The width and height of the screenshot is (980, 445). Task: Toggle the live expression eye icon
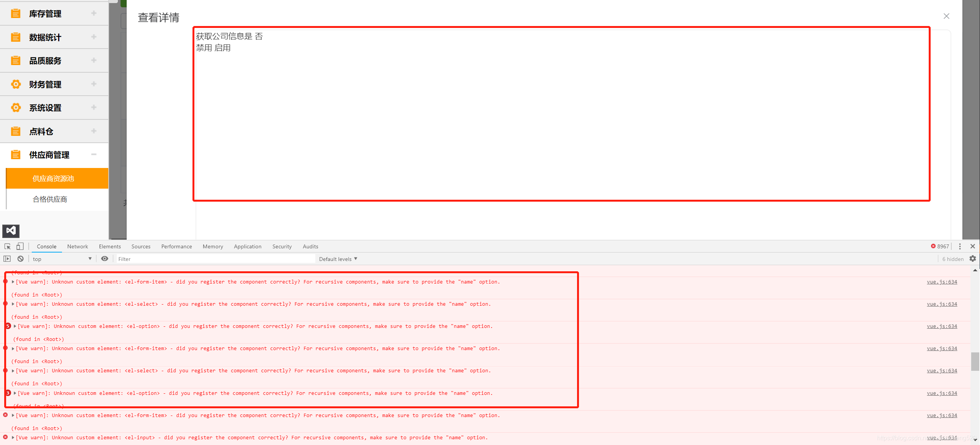pyautogui.click(x=104, y=259)
